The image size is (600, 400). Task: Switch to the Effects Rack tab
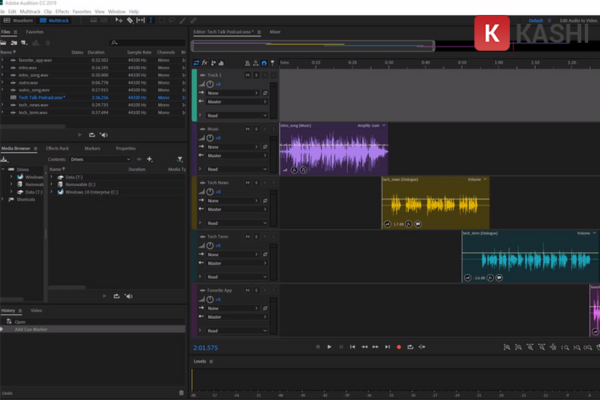[57, 148]
